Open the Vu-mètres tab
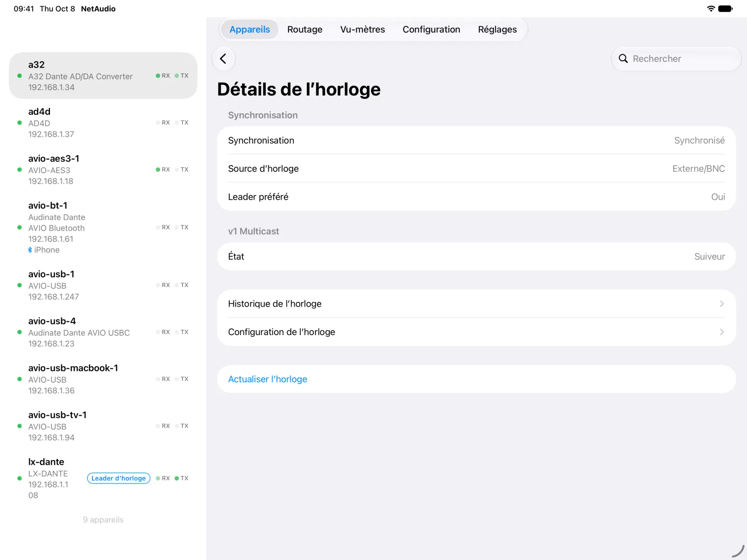The height and width of the screenshot is (560, 747). [363, 29]
